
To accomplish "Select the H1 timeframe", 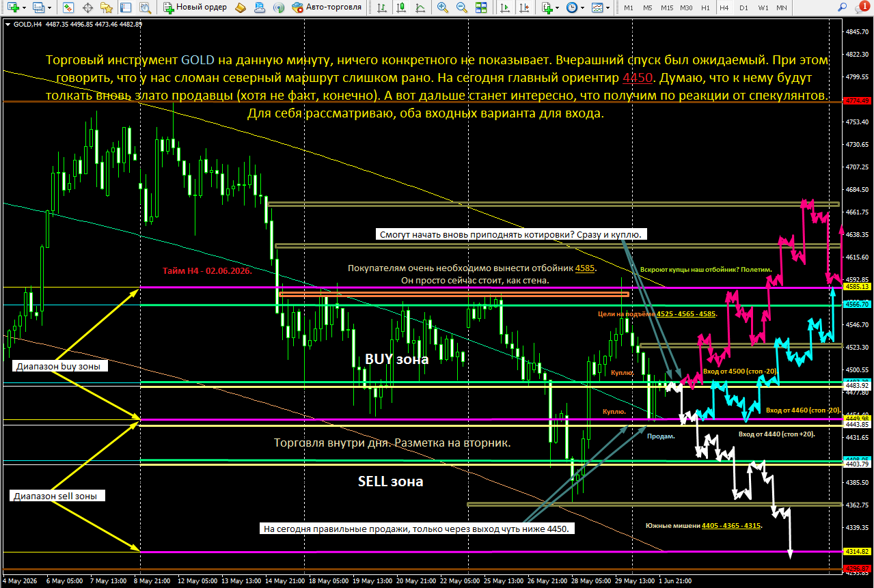I will 705,8.
